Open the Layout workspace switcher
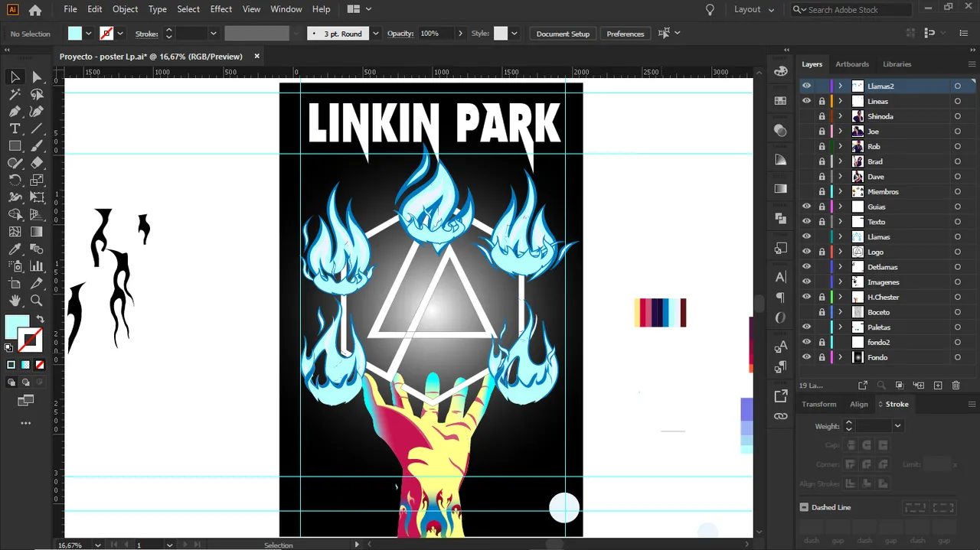This screenshot has height=550, width=980. (x=754, y=10)
